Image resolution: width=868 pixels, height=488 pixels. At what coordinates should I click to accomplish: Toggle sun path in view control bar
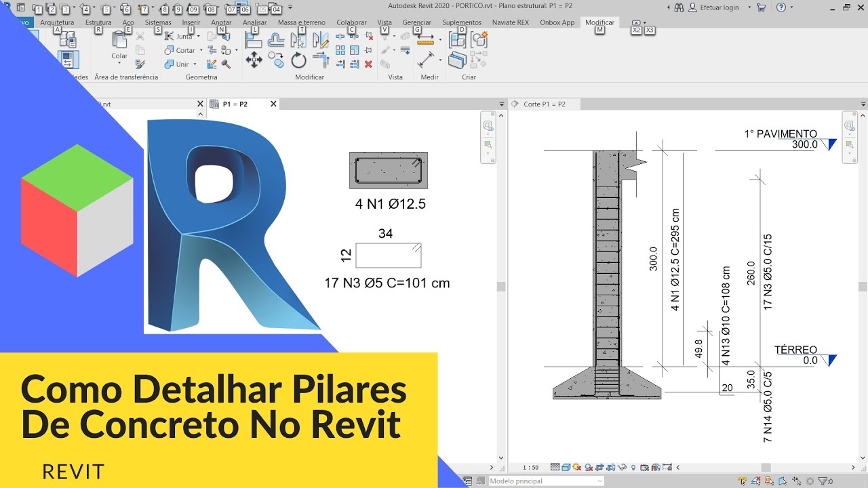[x=577, y=467]
